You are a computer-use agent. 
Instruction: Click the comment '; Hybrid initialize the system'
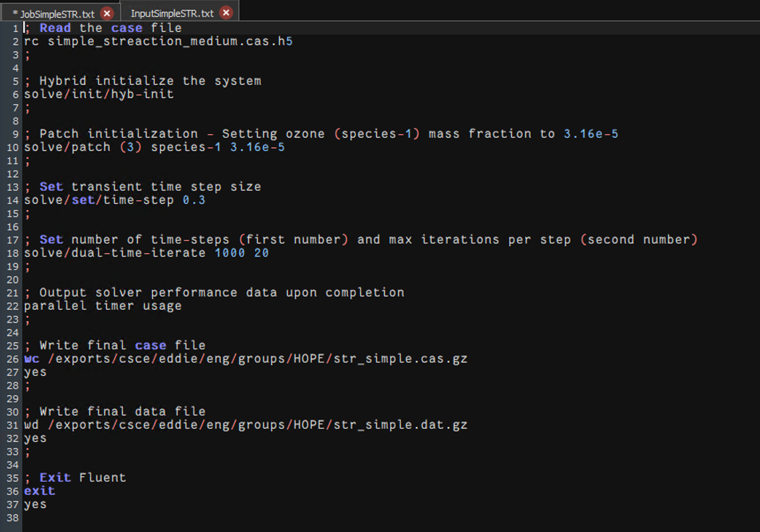pyautogui.click(x=143, y=81)
